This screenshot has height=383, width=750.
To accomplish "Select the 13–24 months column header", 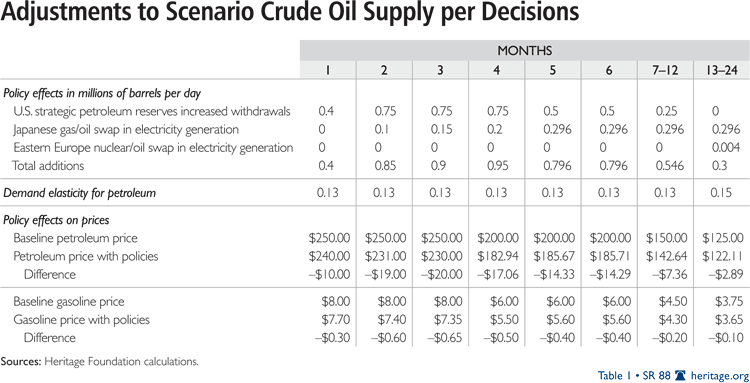I will [721, 70].
